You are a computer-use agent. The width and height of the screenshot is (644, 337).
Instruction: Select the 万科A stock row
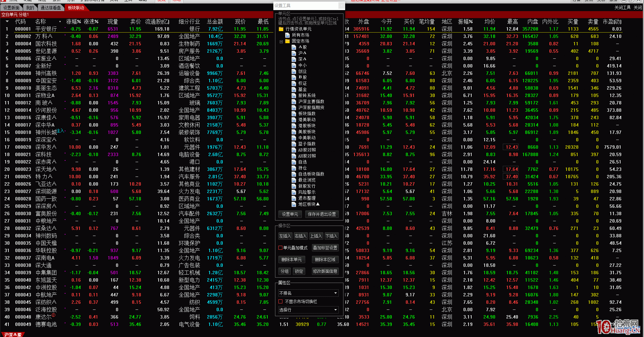point(44,36)
